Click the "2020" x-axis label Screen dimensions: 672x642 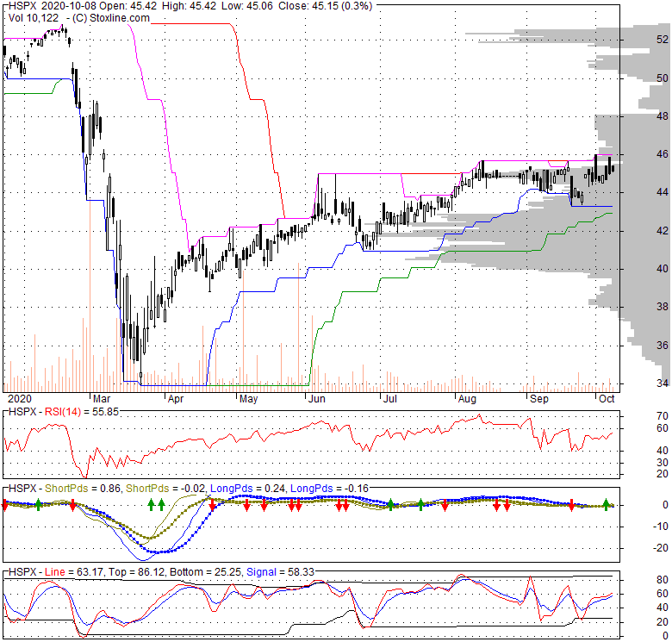click(x=20, y=399)
